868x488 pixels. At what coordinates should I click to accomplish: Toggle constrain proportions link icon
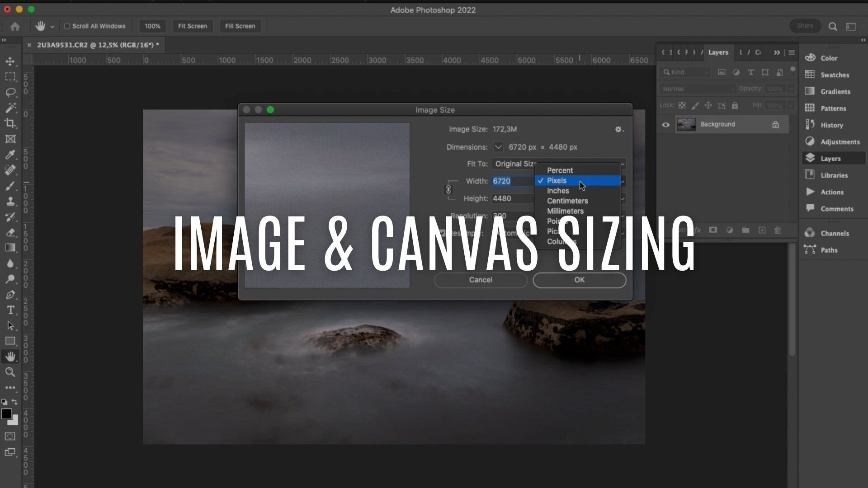pyautogui.click(x=448, y=189)
